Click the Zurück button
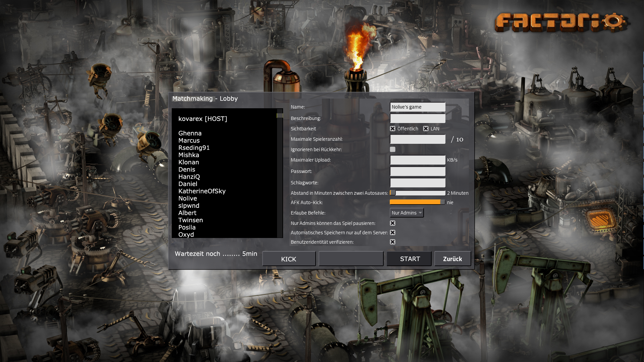This screenshot has width=644, height=362. point(452,259)
